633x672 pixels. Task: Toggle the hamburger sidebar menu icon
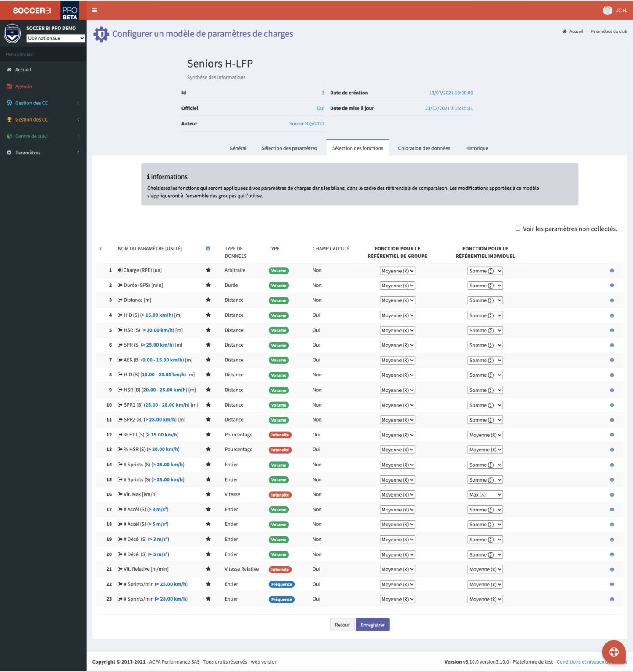(94, 11)
